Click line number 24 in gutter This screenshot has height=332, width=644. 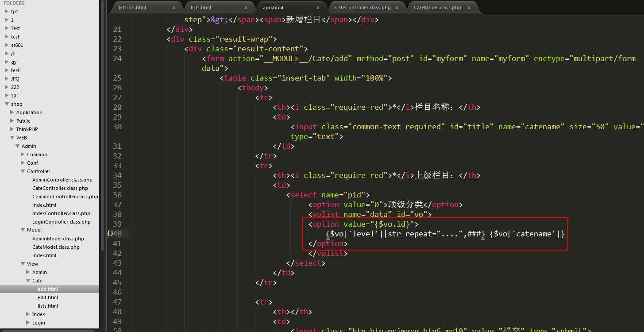[x=117, y=58]
